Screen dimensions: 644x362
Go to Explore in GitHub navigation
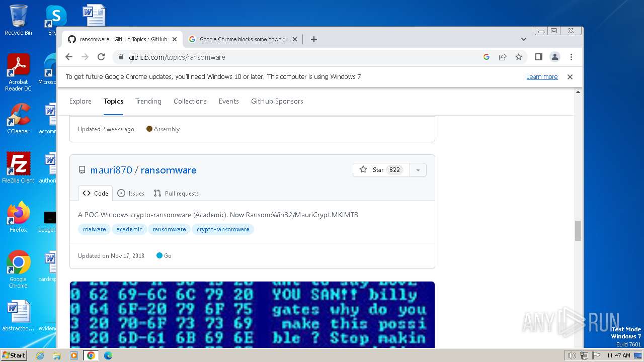pos(80,101)
